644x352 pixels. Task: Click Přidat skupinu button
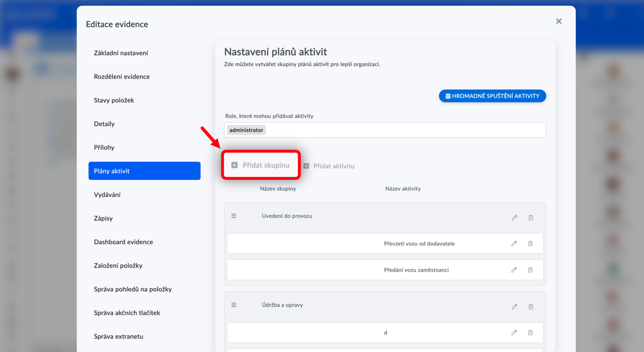pos(261,165)
